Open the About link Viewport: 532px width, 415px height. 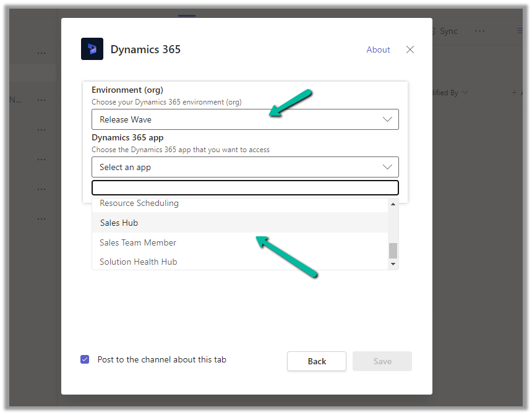(x=378, y=49)
